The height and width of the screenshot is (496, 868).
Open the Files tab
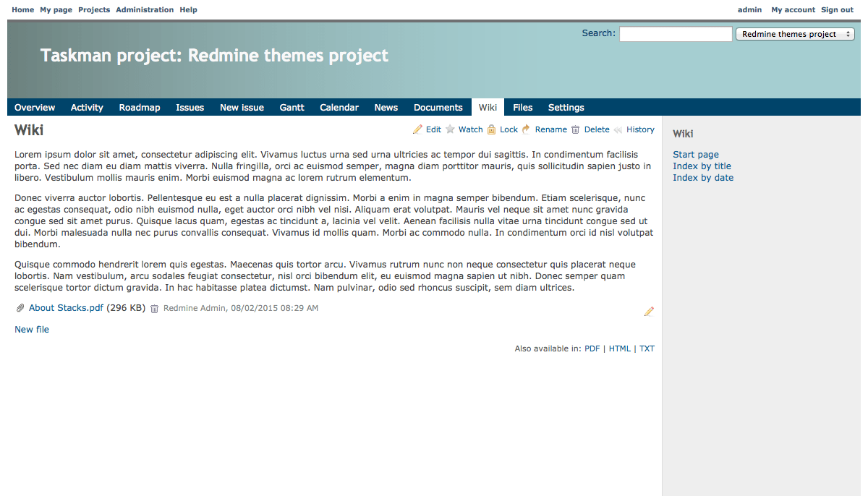[x=523, y=107]
